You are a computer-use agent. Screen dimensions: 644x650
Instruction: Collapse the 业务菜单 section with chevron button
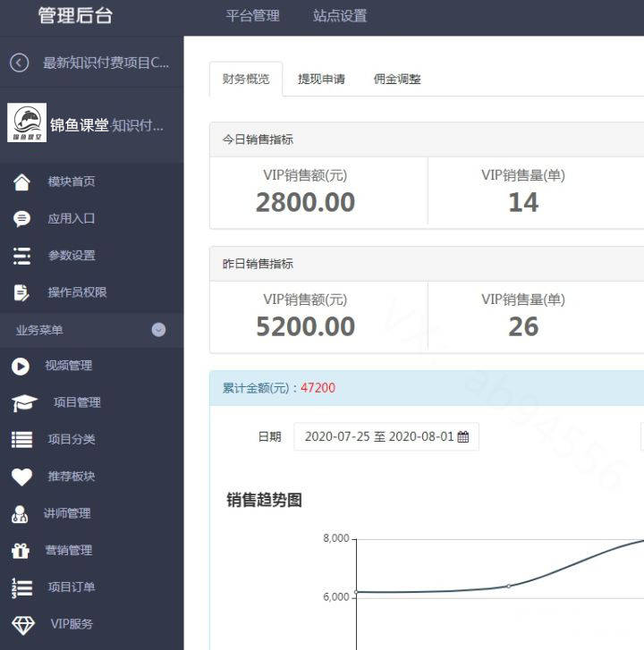point(158,330)
